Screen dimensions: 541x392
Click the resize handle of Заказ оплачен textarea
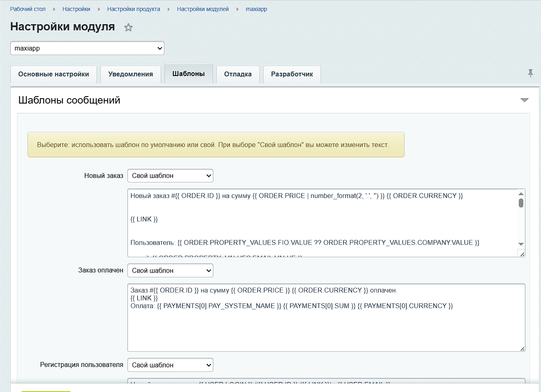click(522, 349)
